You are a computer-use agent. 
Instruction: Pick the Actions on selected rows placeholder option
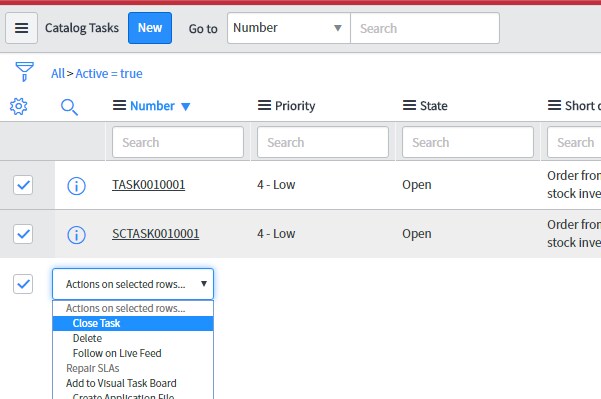133,309
